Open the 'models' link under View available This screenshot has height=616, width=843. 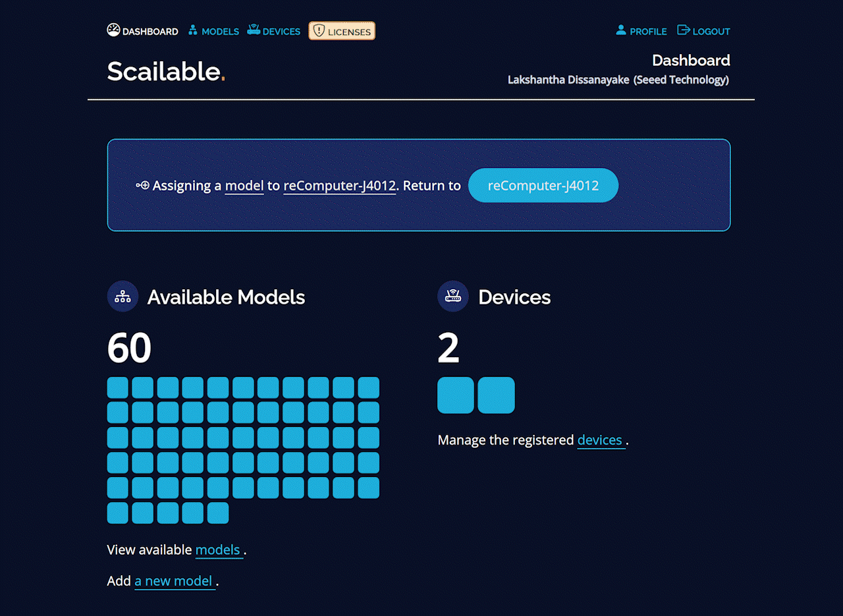coord(219,550)
